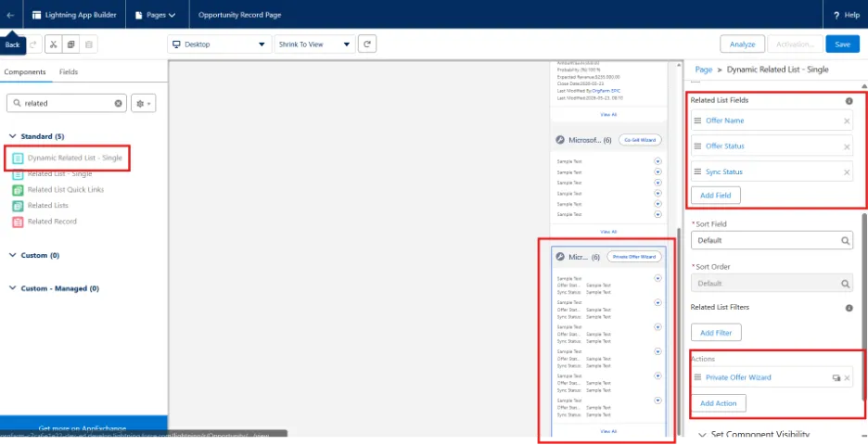868x445 pixels.
Task: Click Opportunity Record Page title
Action: click(239, 15)
